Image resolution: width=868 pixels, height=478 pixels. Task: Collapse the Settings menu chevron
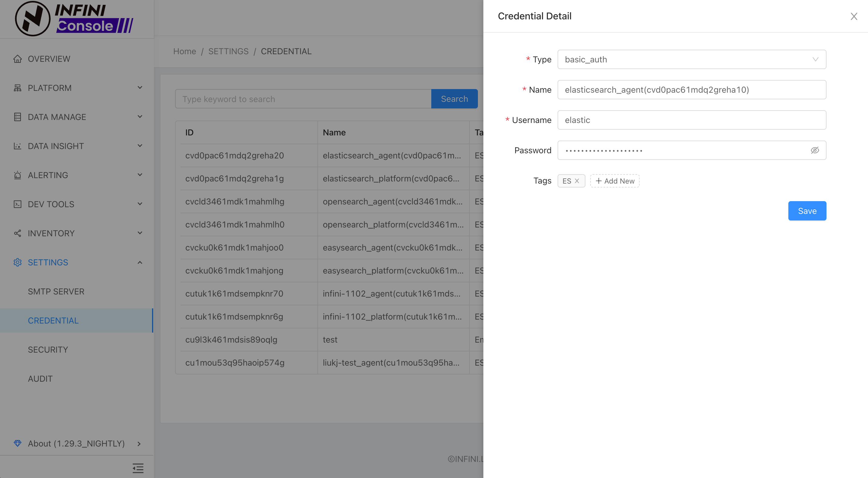point(140,262)
